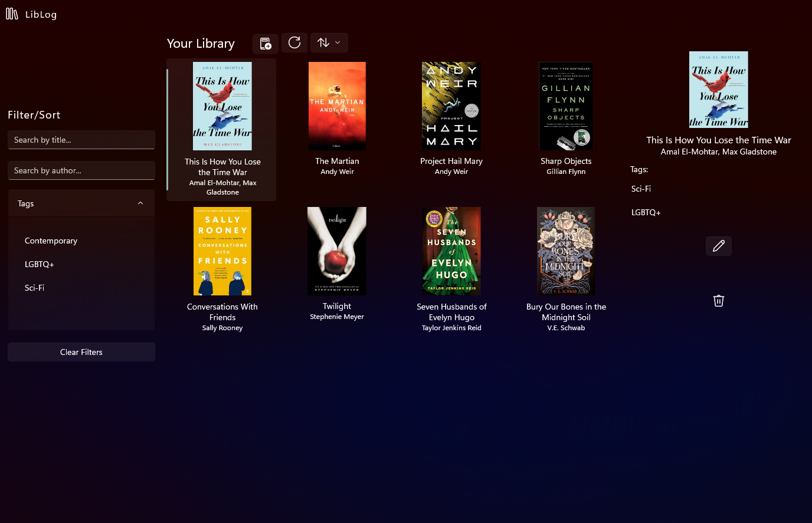Screen dimensions: 812x523
Task: Click the Search by title field
Action: (81, 140)
